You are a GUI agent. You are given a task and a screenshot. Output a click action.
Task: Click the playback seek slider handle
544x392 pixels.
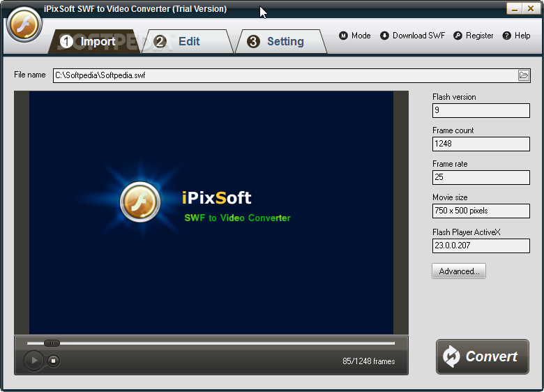pyautogui.click(x=52, y=343)
